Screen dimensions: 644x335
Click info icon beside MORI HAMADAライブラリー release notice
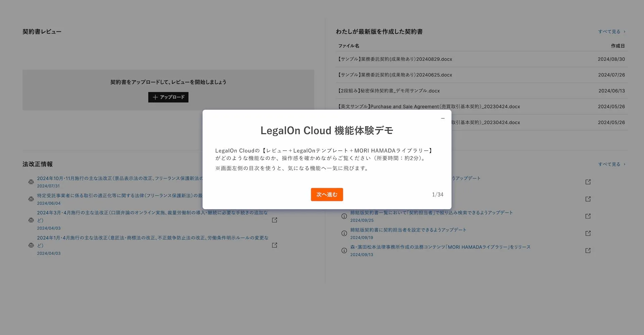(344, 251)
